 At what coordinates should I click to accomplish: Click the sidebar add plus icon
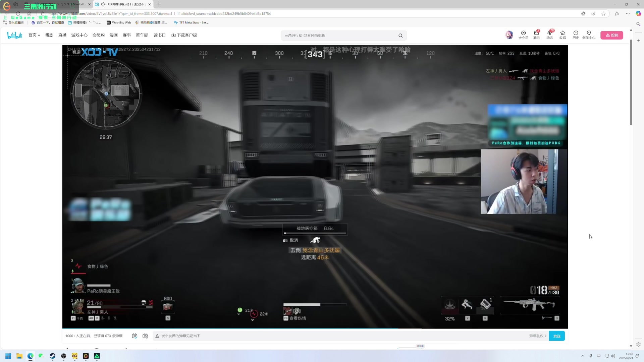pos(638,40)
